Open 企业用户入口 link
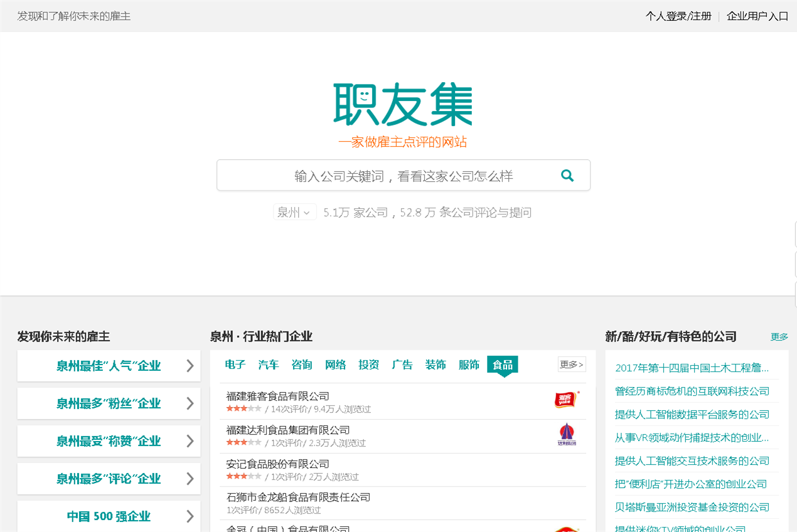Screen dimensions: 797x532 point(757,16)
